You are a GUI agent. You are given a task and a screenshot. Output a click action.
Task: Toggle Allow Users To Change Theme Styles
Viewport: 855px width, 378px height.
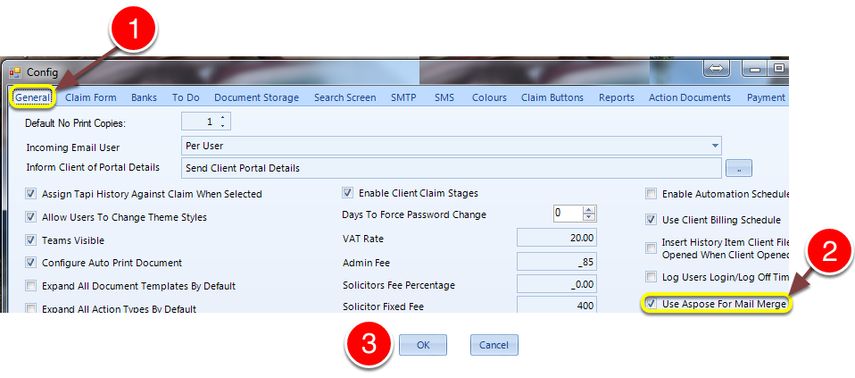click(x=31, y=217)
